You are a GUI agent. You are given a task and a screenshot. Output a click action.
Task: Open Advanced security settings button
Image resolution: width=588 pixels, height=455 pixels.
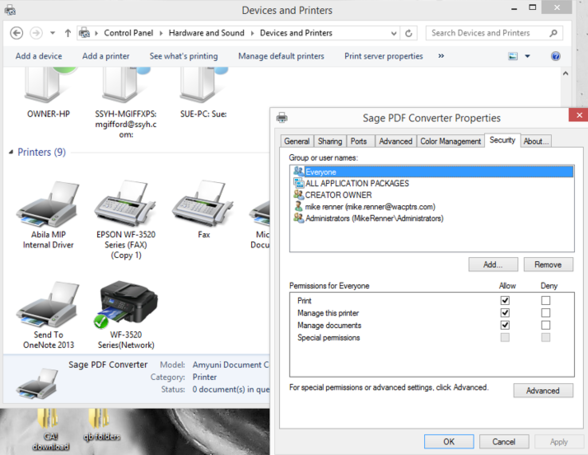pyautogui.click(x=543, y=390)
